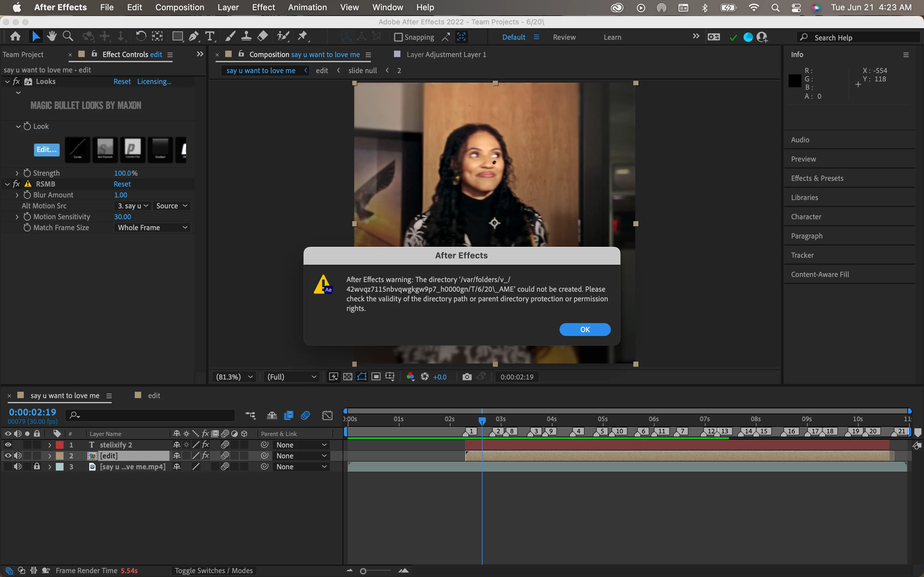924x577 pixels.
Task: Select the Type tool
Action: (x=210, y=37)
